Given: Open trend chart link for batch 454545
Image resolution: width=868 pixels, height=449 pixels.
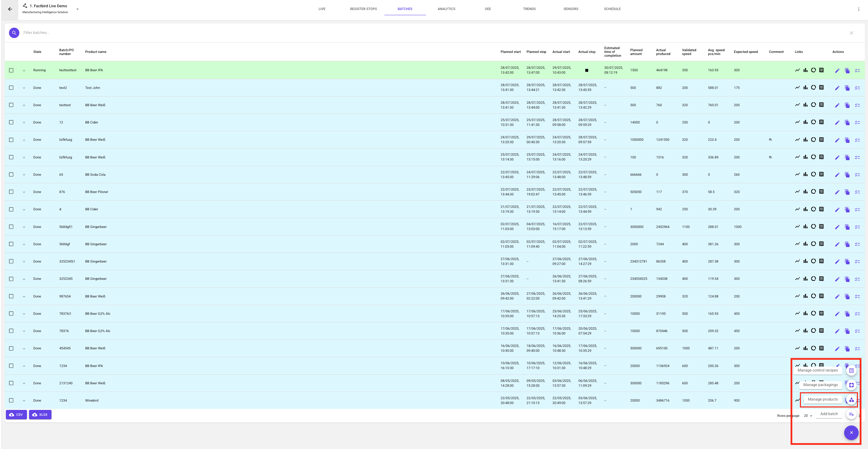Looking at the screenshot, I should click(x=797, y=348).
